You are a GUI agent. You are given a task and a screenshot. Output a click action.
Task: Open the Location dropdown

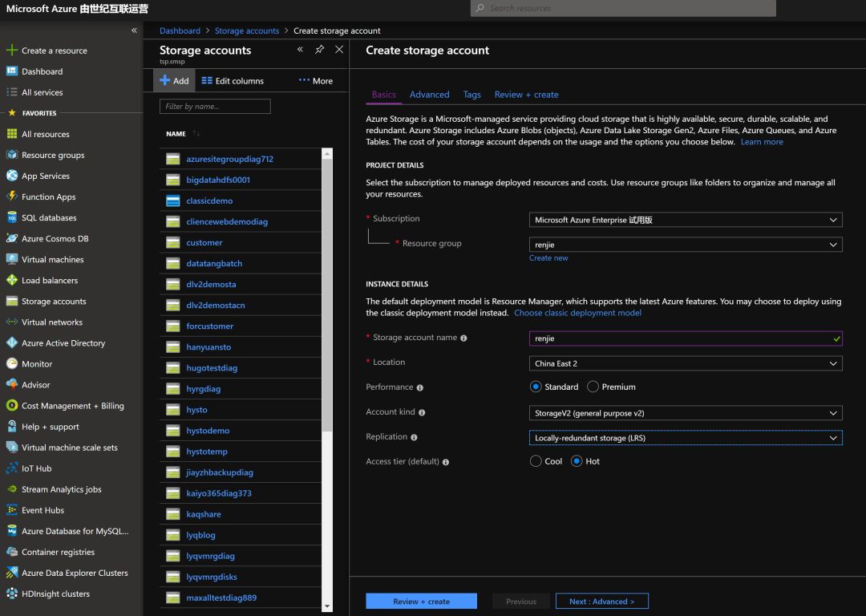(686, 363)
